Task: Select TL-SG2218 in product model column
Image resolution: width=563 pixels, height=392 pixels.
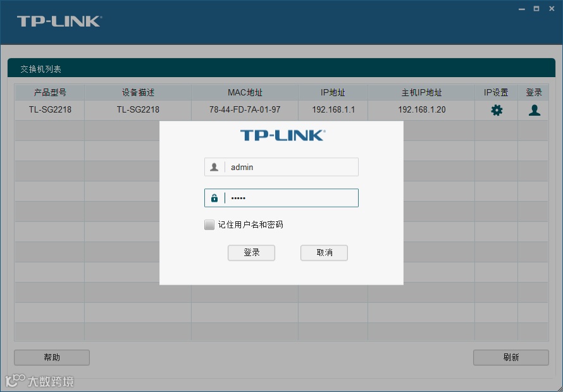Action: tap(50, 110)
